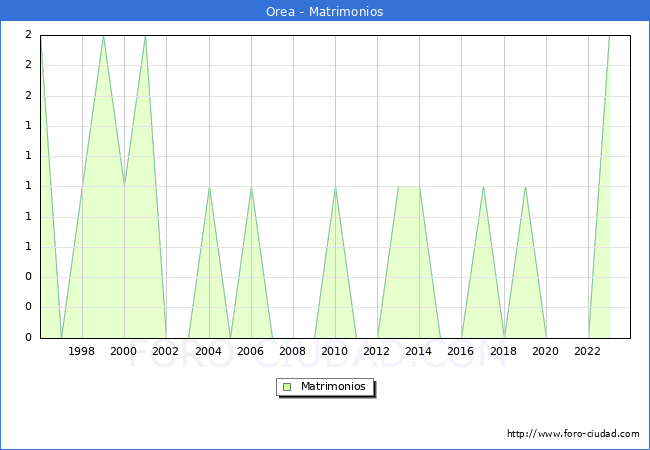Select the 2010 x-axis label
Screen dimensions: 650x450
click(x=335, y=351)
